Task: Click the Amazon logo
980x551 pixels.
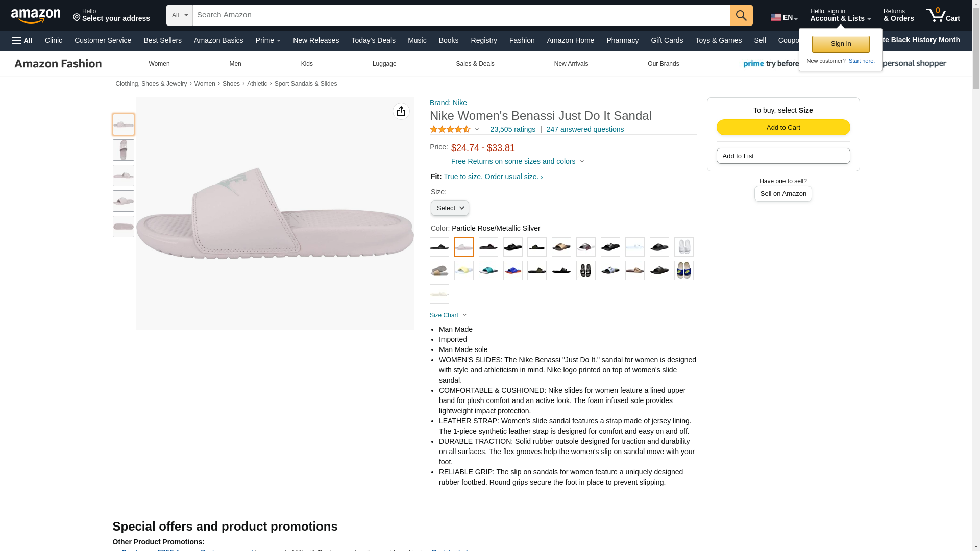Action: [x=36, y=16]
